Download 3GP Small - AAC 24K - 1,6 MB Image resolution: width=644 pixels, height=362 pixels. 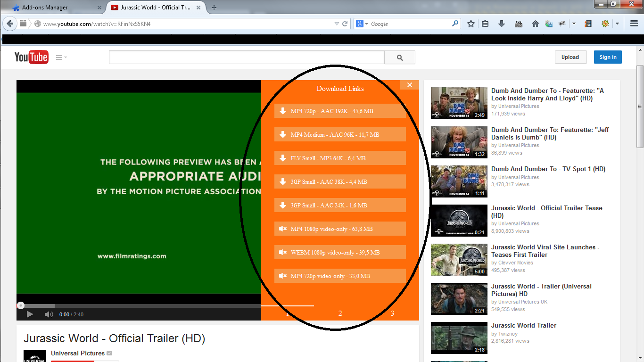[x=340, y=206]
